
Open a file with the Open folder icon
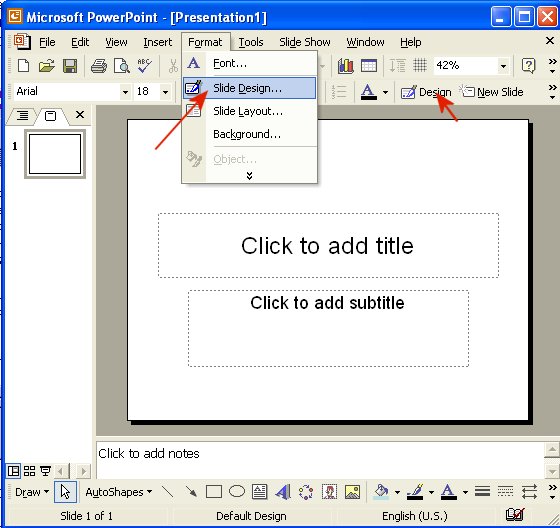tap(46, 66)
